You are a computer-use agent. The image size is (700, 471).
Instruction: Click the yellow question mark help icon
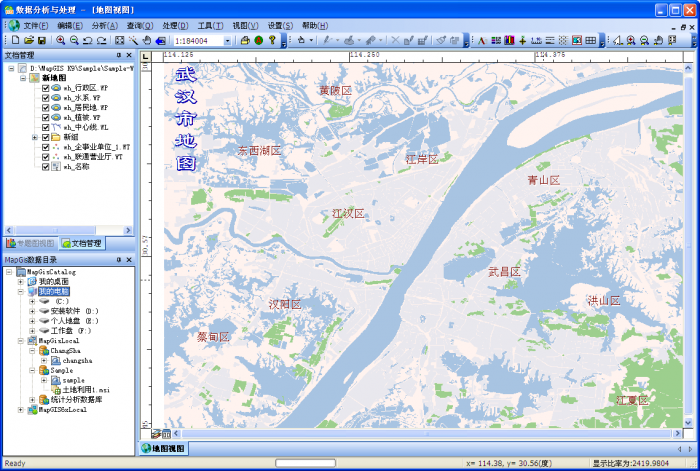click(271, 40)
